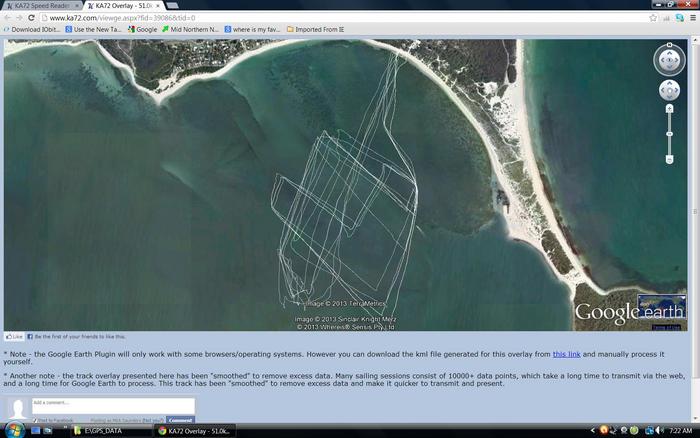Rotate view right with the look joystick's right arrow

pos(677,60)
